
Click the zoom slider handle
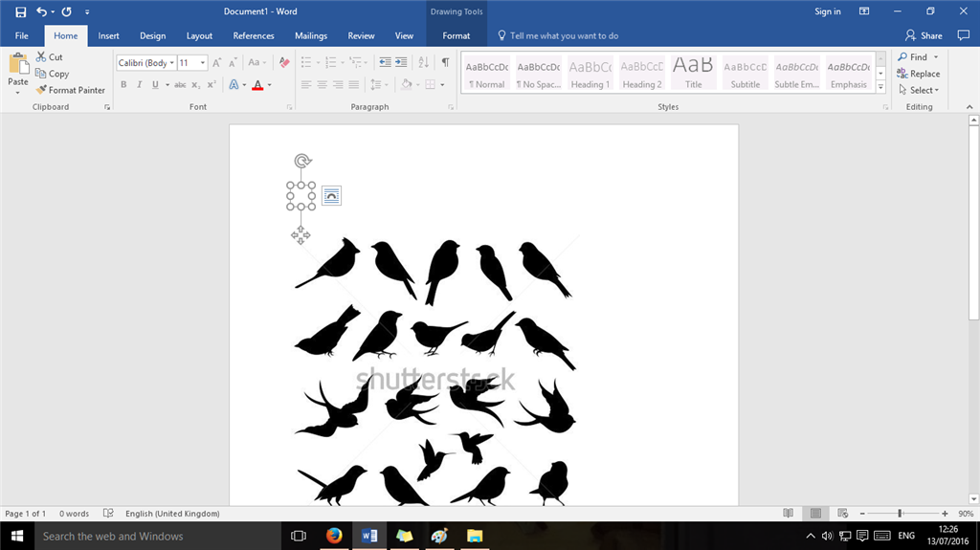pyautogui.click(x=900, y=514)
